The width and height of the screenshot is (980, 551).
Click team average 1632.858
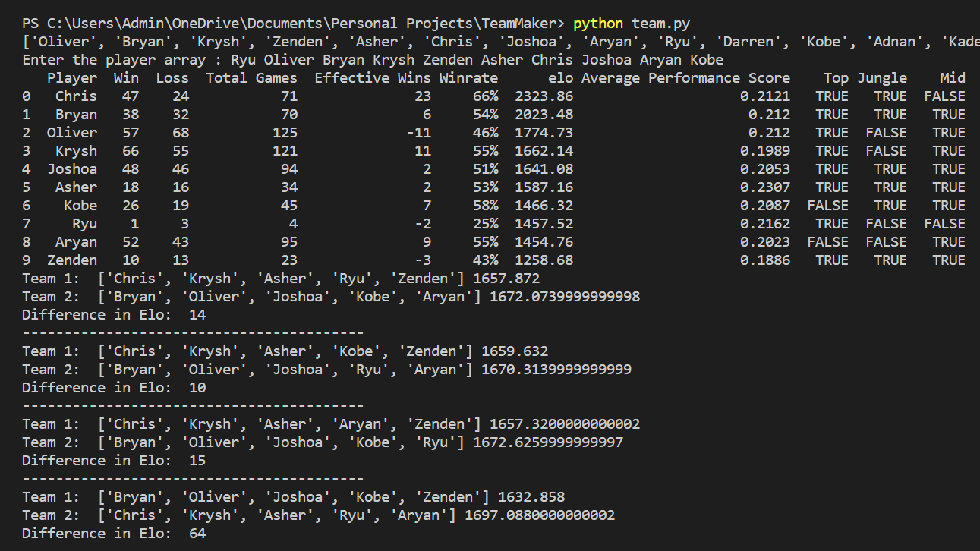(531, 497)
